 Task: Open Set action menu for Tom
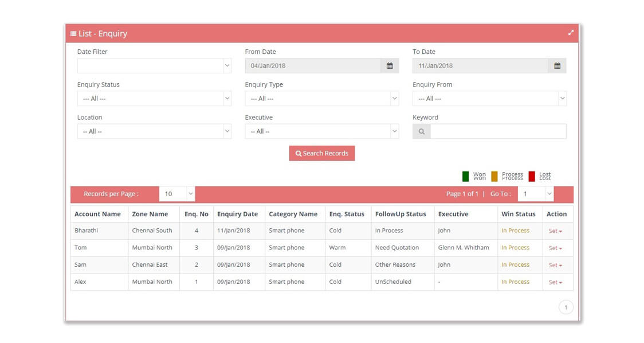pos(555,248)
